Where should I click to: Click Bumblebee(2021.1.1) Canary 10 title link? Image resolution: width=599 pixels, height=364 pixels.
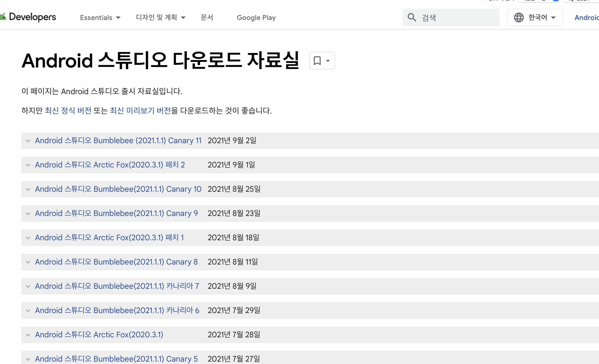(x=118, y=189)
